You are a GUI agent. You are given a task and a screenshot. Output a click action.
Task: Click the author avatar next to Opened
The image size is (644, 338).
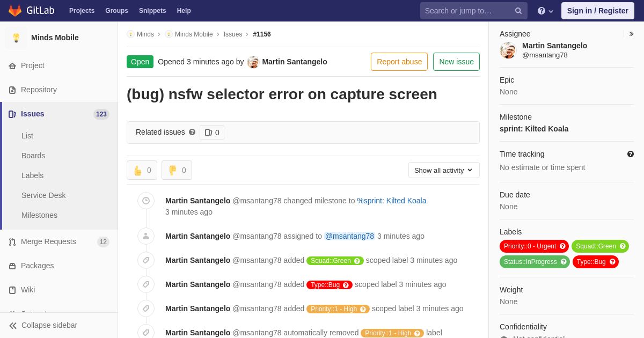pyautogui.click(x=253, y=62)
